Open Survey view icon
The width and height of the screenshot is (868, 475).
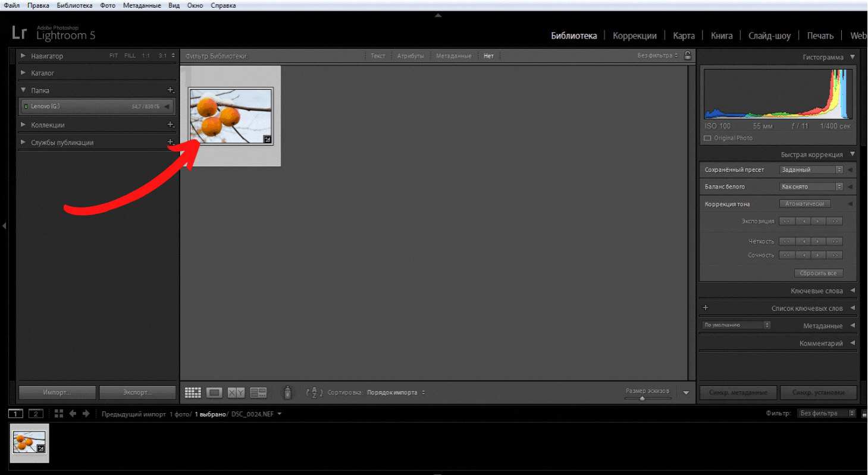point(258,392)
